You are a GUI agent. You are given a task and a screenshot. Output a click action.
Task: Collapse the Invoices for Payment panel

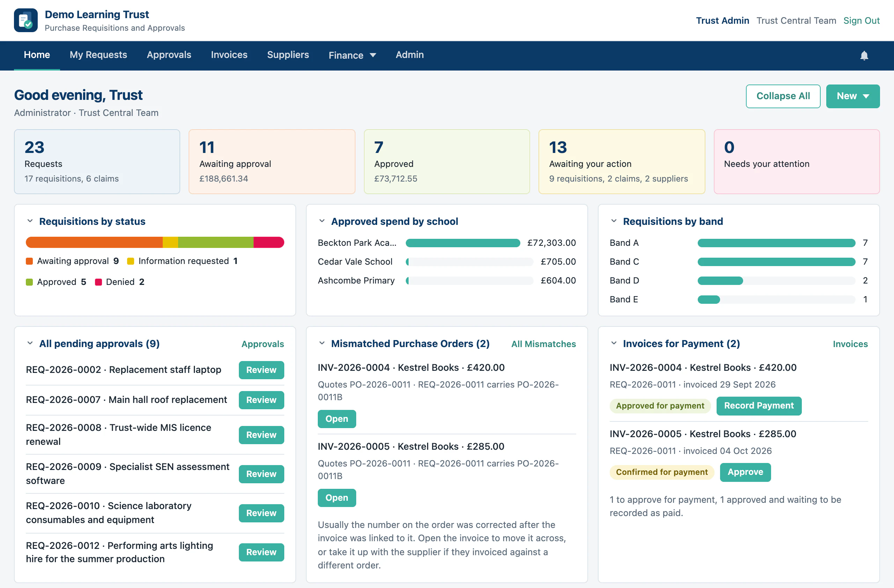click(614, 343)
